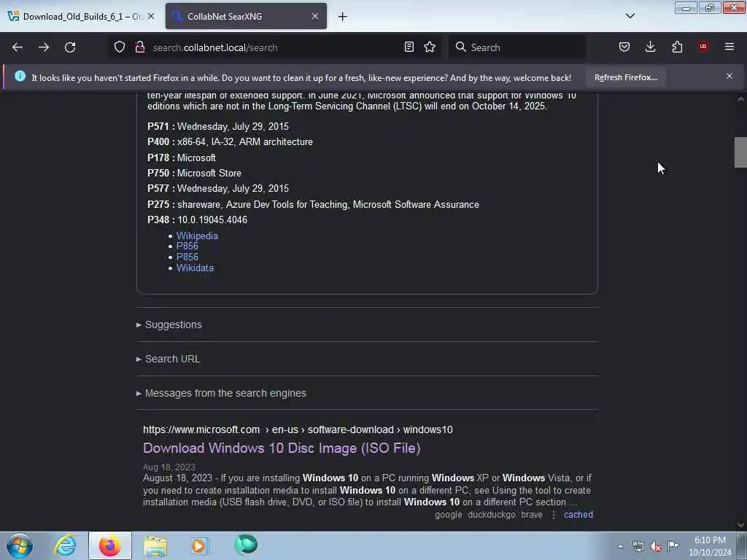Open the Downloads arrow icon
Screen dimensions: 747x560
coord(650,47)
